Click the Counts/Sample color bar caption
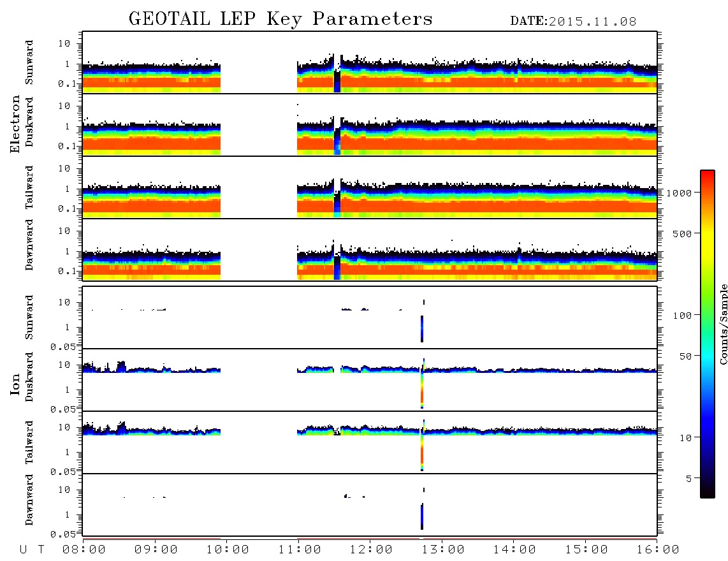 click(723, 324)
